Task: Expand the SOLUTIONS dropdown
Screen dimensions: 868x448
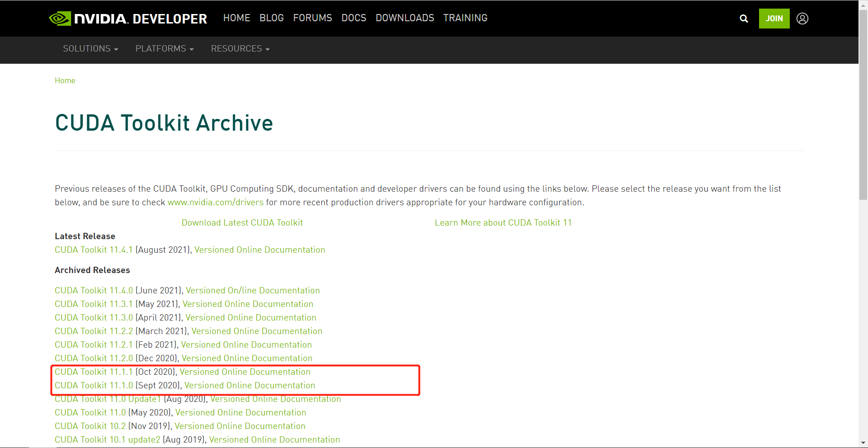Action: click(x=90, y=49)
